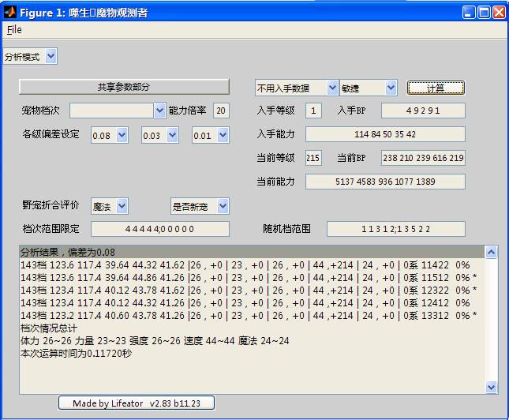The height and width of the screenshot is (420, 509).
Task: Expand the 宠物档次 dropdown
Action: tap(118, 111)
